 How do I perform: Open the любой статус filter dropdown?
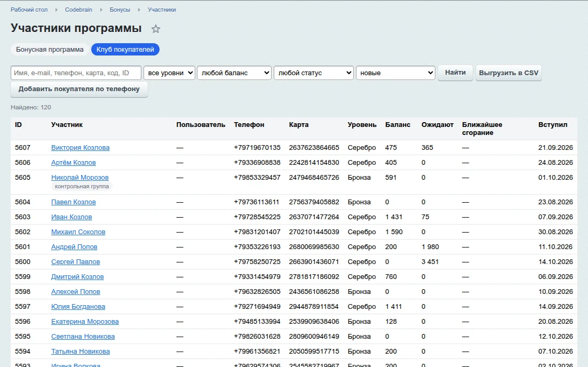tap(314, 73)
